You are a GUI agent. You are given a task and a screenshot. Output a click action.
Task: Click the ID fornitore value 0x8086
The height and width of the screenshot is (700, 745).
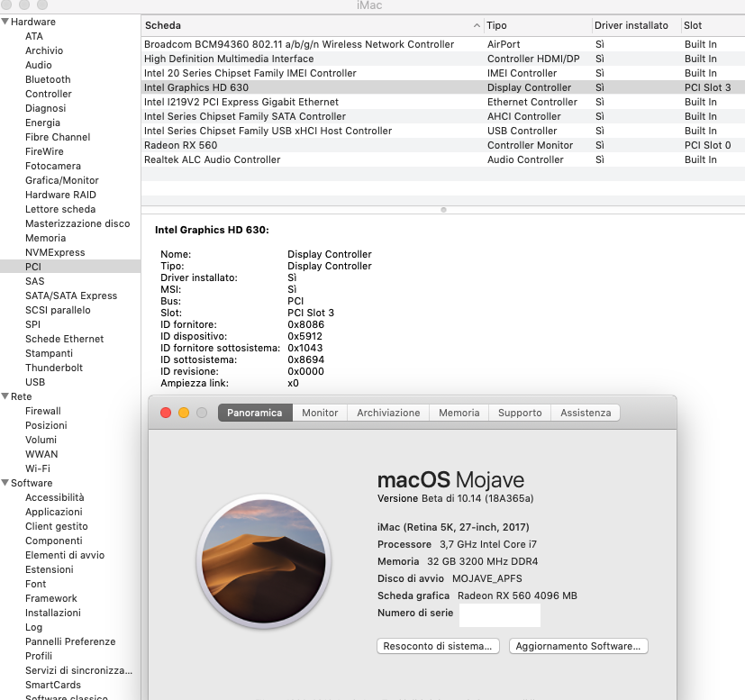[305, 324]
